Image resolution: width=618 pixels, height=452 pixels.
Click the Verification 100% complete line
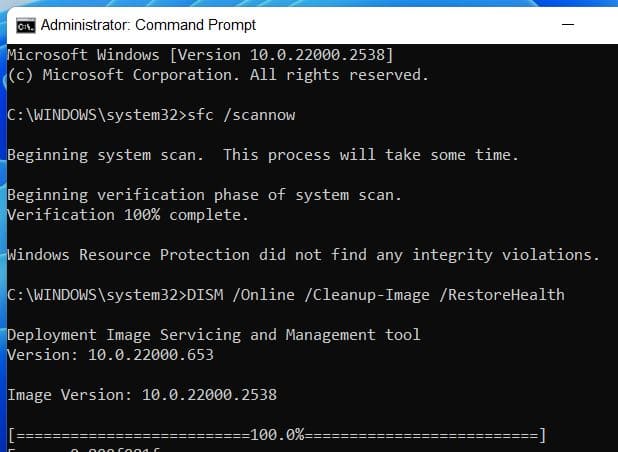[127, 214]
